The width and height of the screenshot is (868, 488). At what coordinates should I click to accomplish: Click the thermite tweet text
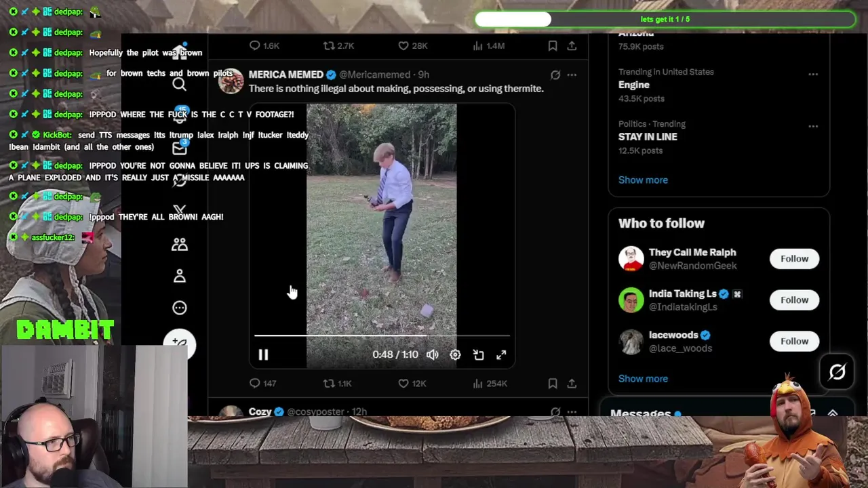click(x=396, y=89)
